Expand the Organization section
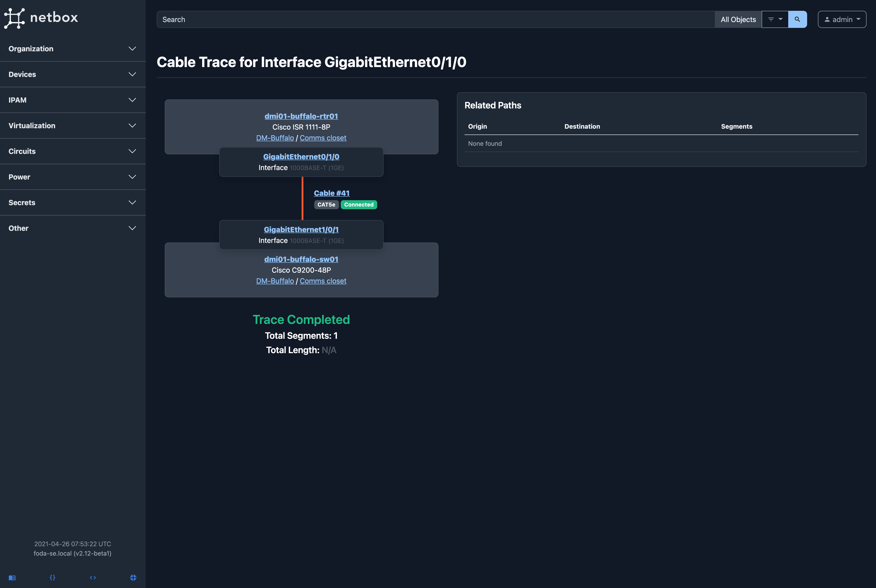The width and height of the screenshot is (876, 588). click(73, 48)
